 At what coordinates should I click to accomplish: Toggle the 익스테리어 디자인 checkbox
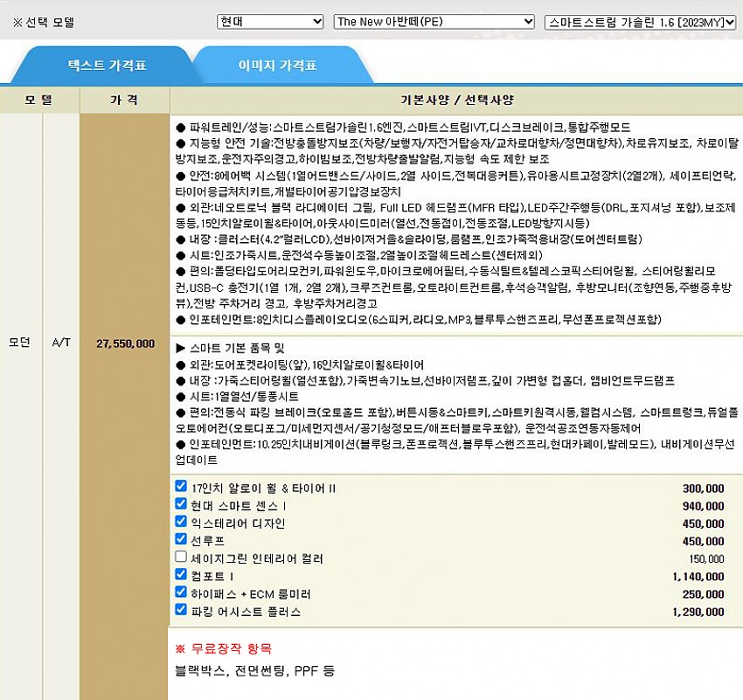click(181, 522)
